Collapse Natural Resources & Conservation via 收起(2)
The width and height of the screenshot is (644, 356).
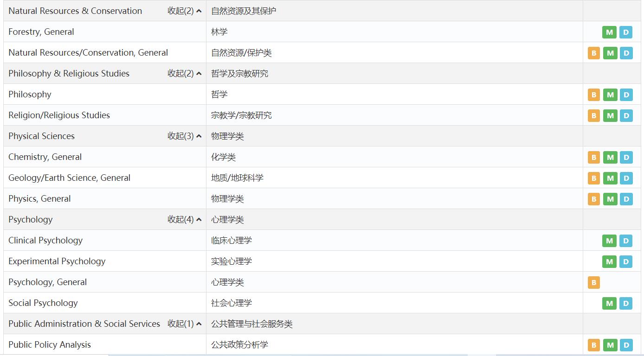pyautogui.click(x=184, y=11)
